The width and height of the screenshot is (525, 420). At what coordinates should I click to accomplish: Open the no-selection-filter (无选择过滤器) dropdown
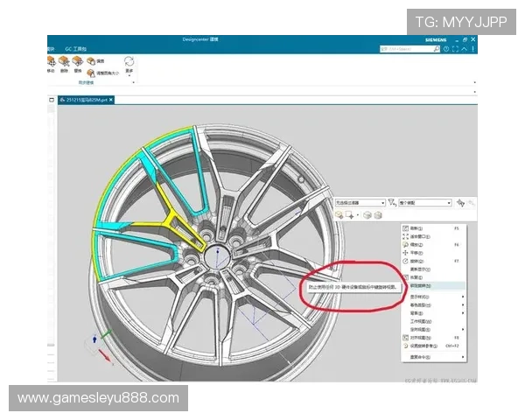coord(353,201)
